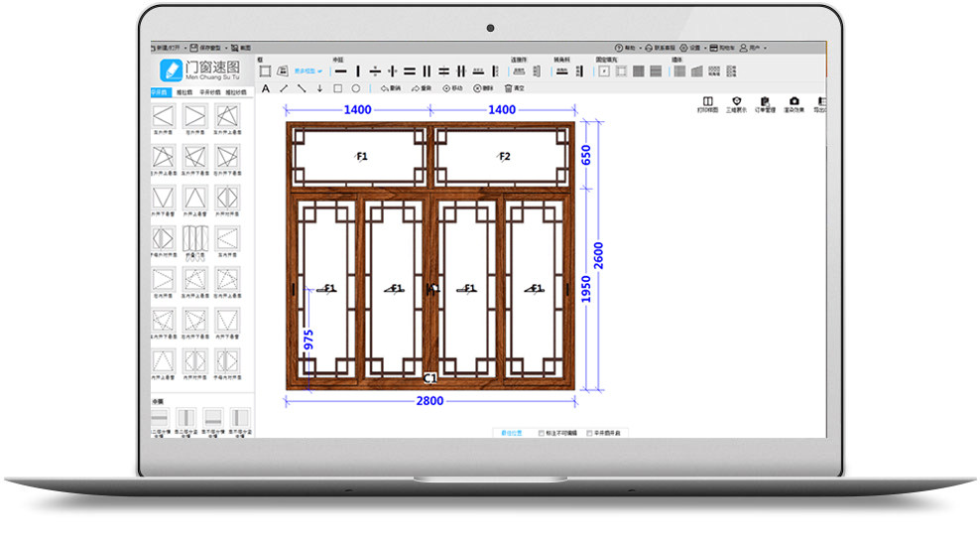Pick the dashed upward triangle window type
The height and width of the screenshot is (548, 980).
pos(163,361)
